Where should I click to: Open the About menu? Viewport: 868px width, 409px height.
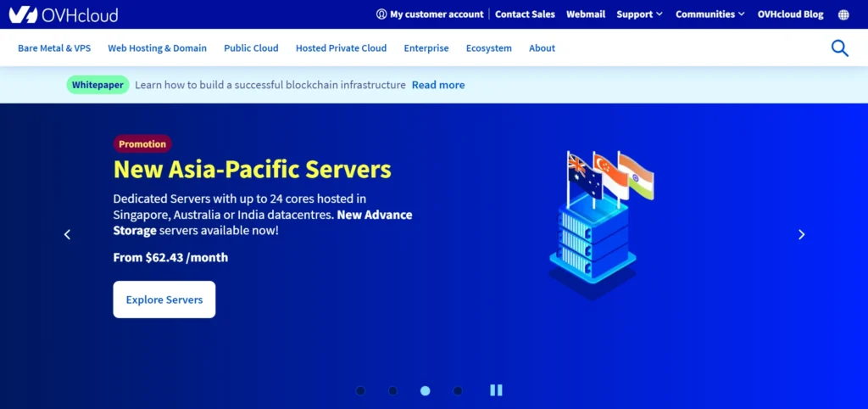pos(542,48)
